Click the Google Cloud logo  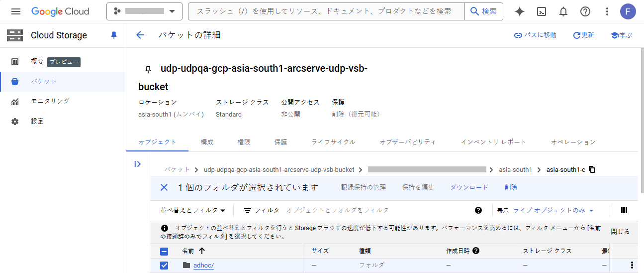point(60,11)
